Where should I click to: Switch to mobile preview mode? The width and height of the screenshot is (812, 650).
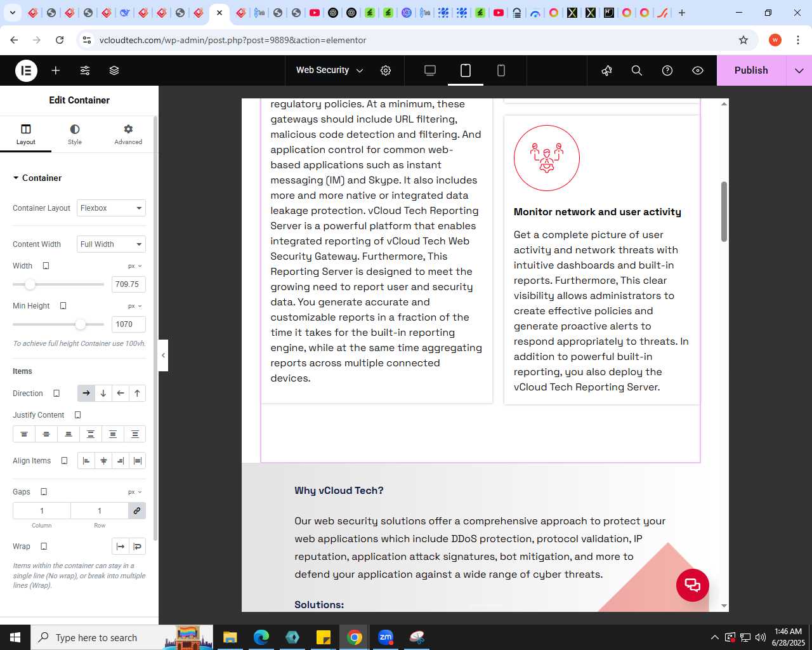501,70
